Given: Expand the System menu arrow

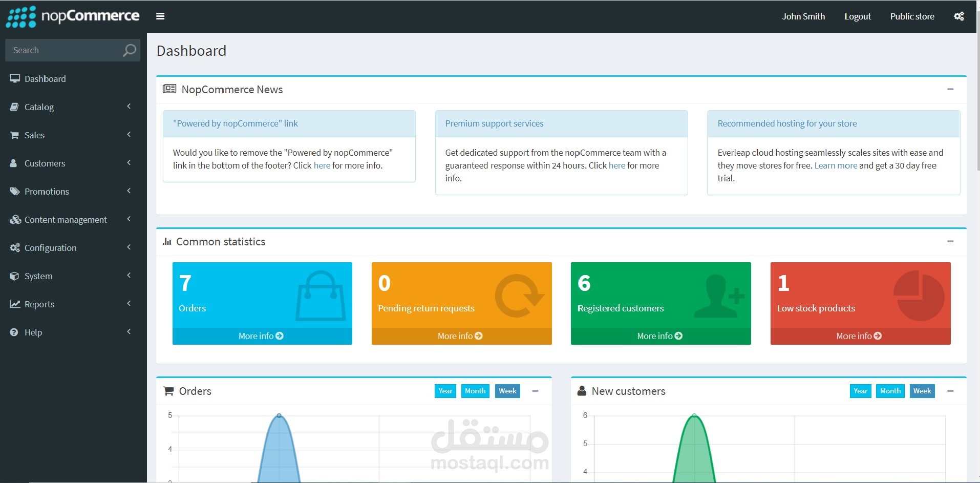Looking at the screenshot, I should (129, 276).
